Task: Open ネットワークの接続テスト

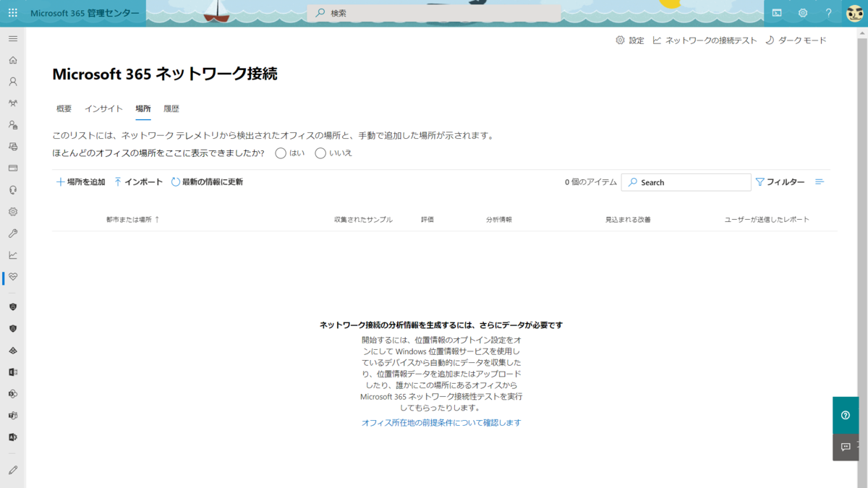Action: (x=705, y=40)
